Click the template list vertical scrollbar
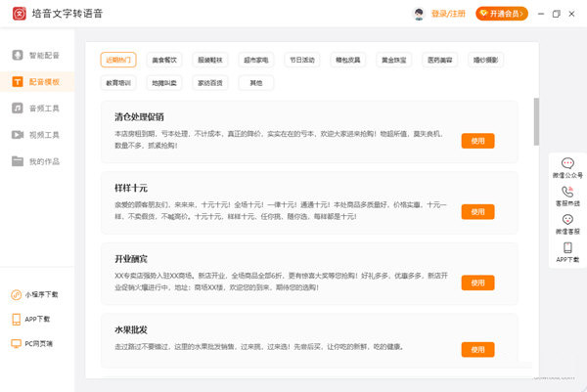The width and height of the screenshot is (587, 392). point(535,122)
